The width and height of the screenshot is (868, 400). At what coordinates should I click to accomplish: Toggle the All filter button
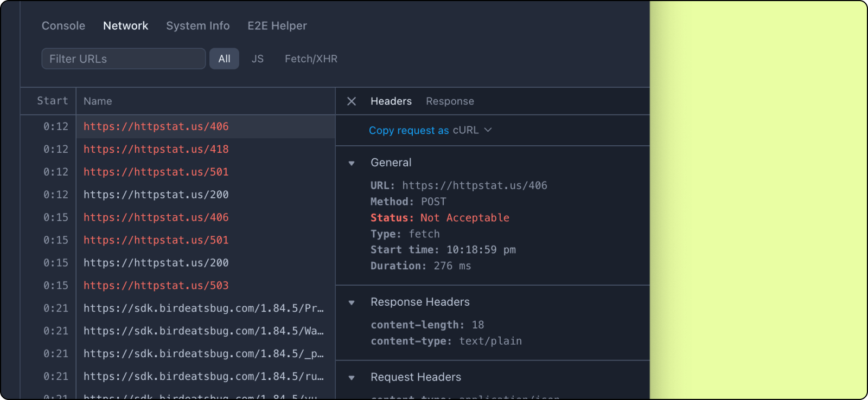[224, 59]
